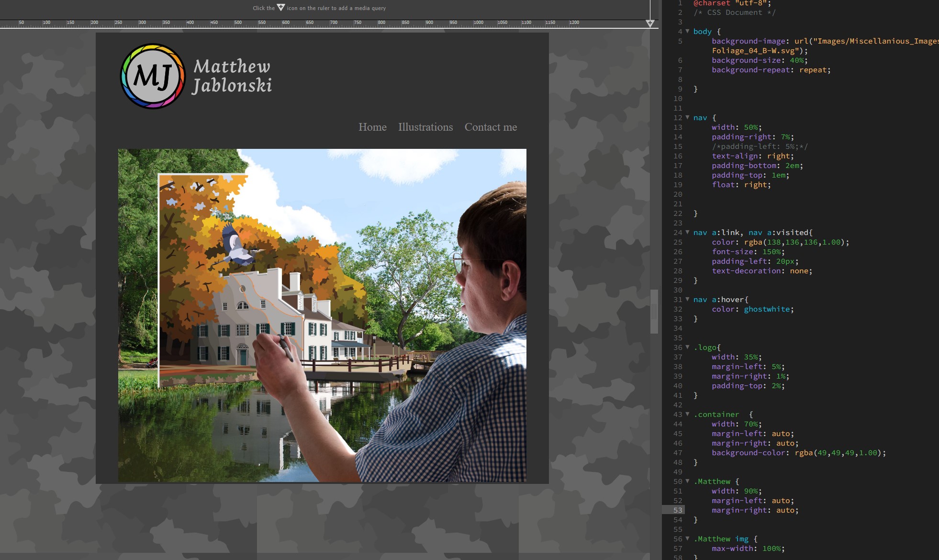Collapse the nav rule on line 12
The image size is (939, 560).
[x=687, y=117]
